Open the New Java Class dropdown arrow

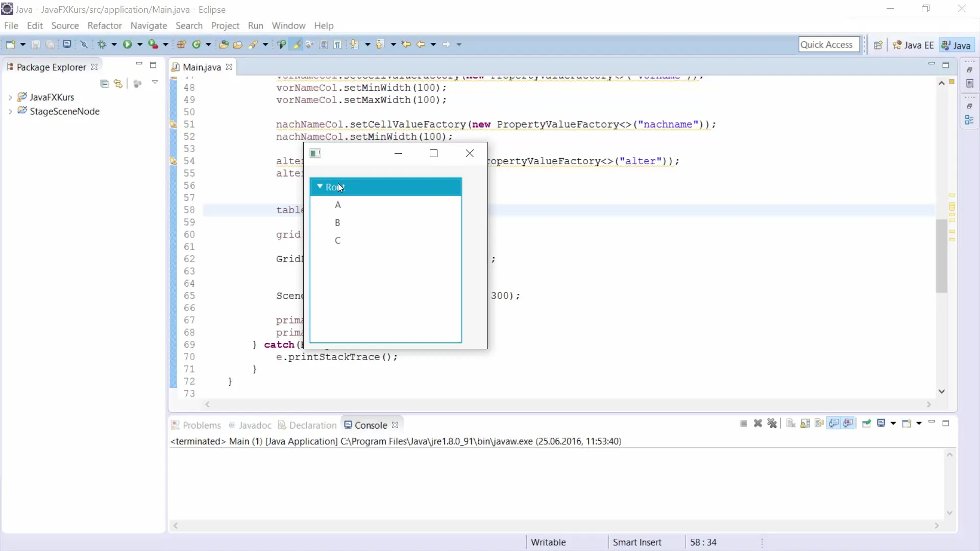[209, 44]
